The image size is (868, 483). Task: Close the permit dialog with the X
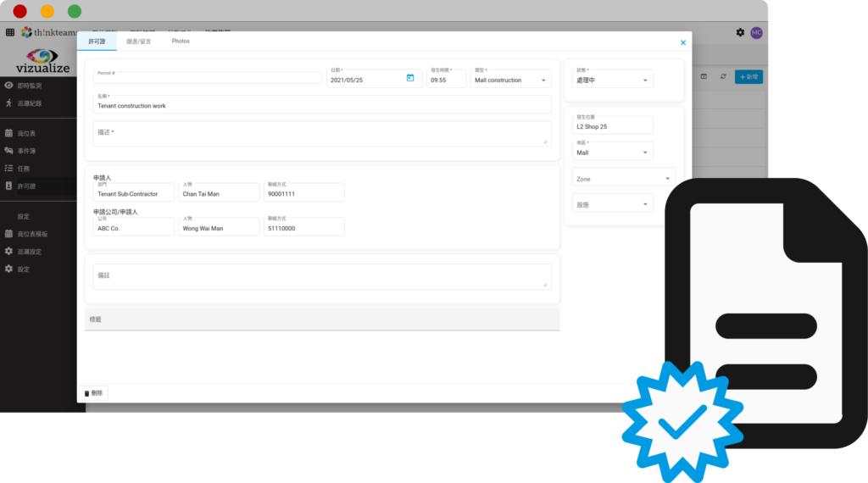[x=683, y=42]
